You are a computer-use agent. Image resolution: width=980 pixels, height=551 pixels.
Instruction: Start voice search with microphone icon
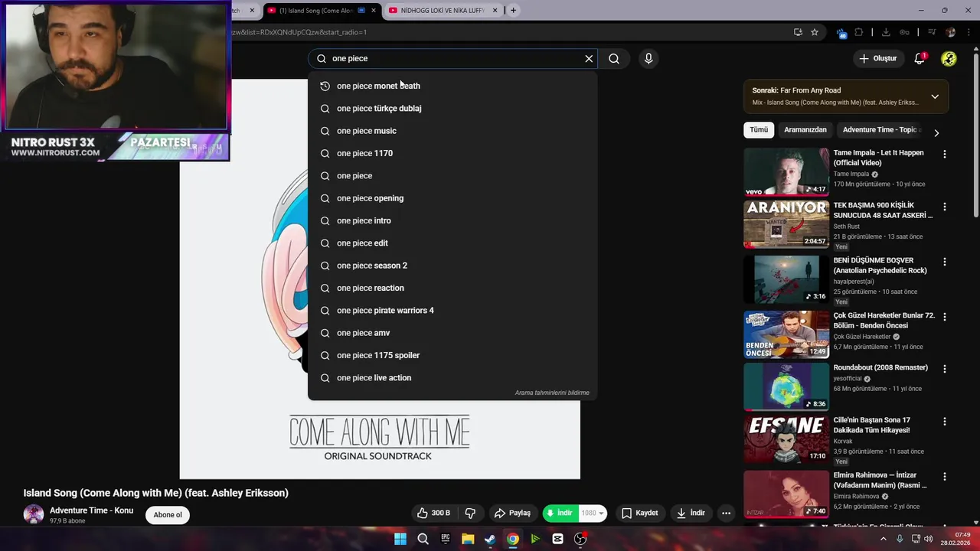648,59
